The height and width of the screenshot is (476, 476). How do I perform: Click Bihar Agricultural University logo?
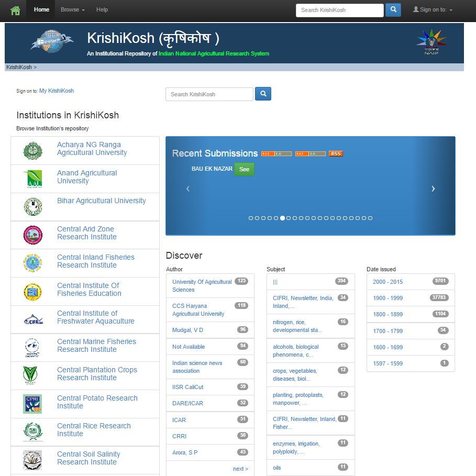point(33,207)
